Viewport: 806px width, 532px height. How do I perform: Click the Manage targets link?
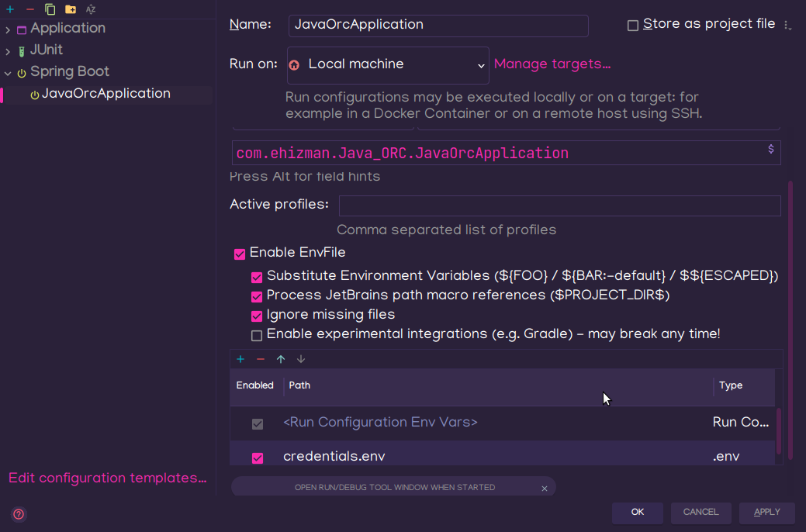coord(552,64)
